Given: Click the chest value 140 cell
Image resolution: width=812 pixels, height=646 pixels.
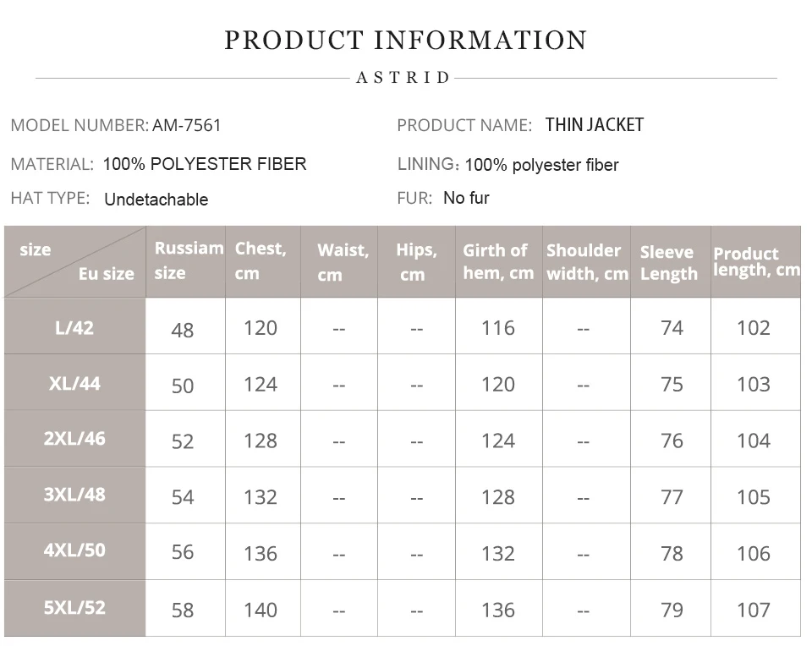Looking at the screenshot, I should pos(261,610).
